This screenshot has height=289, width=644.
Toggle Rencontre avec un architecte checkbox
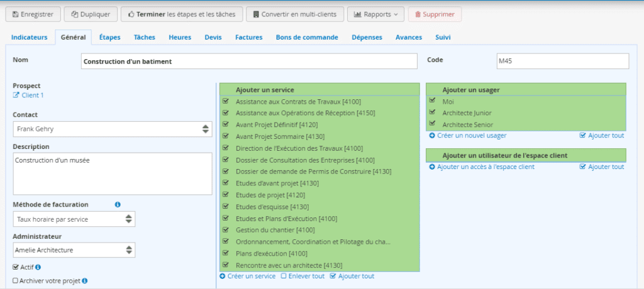225,264
